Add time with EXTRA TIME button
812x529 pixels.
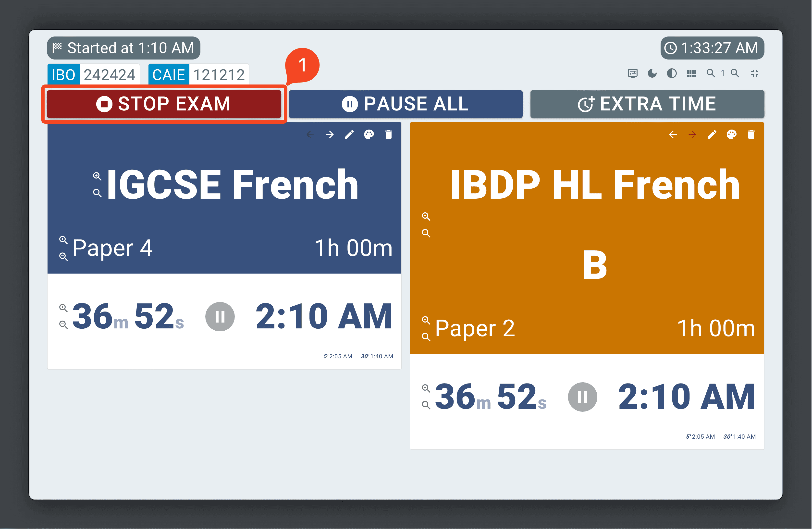click(647, 104)
